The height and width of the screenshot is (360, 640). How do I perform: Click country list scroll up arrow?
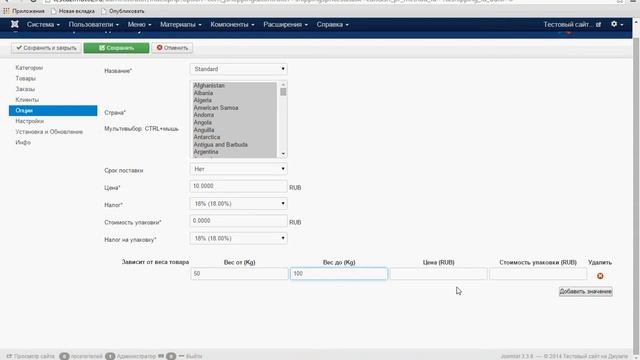point(283,84)
